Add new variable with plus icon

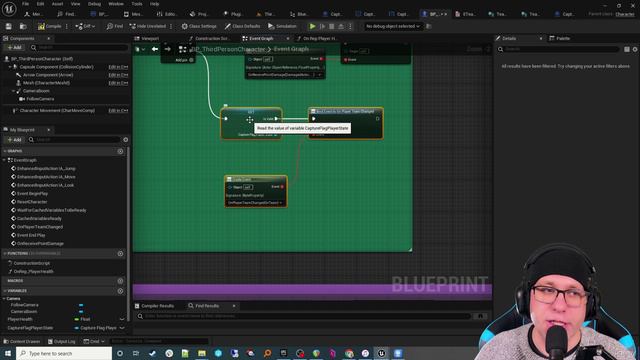pyautogui.click(x=120, y=291)
